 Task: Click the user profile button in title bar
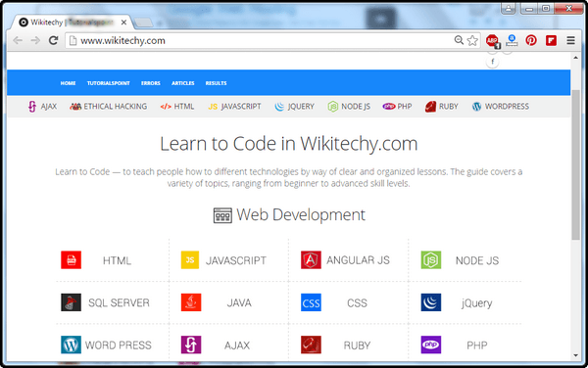[x=509, y=8]
